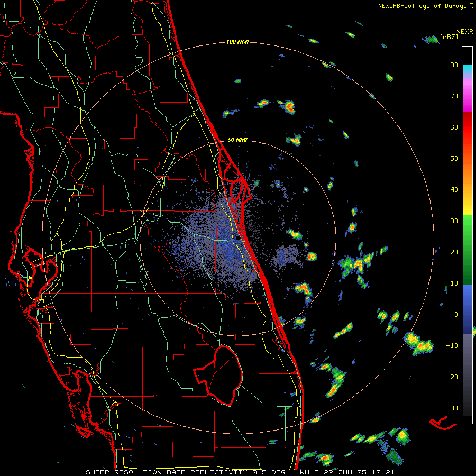The image size is (476, 476).
Task: Click the 20 value on the dBZ scale
Action: point(454,252)
